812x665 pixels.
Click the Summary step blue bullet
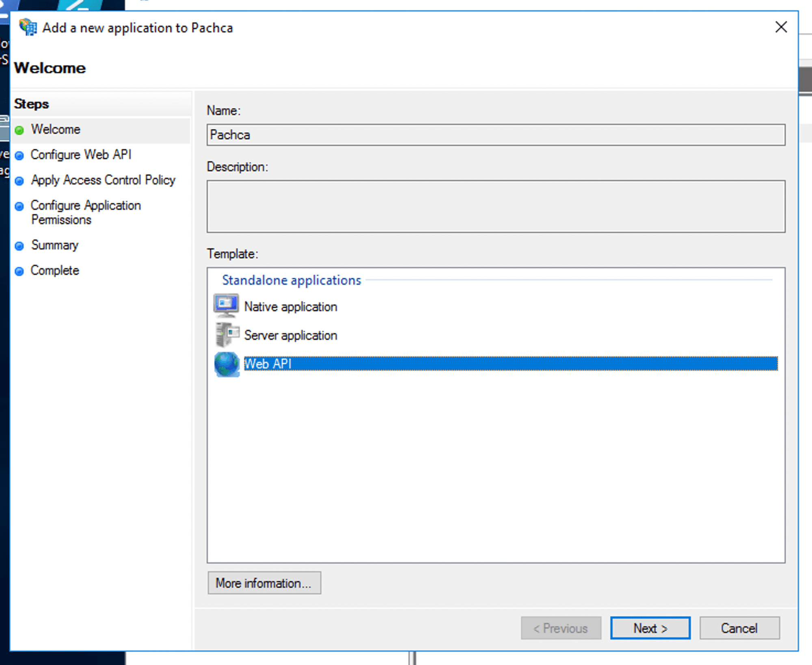pos(19,246)
